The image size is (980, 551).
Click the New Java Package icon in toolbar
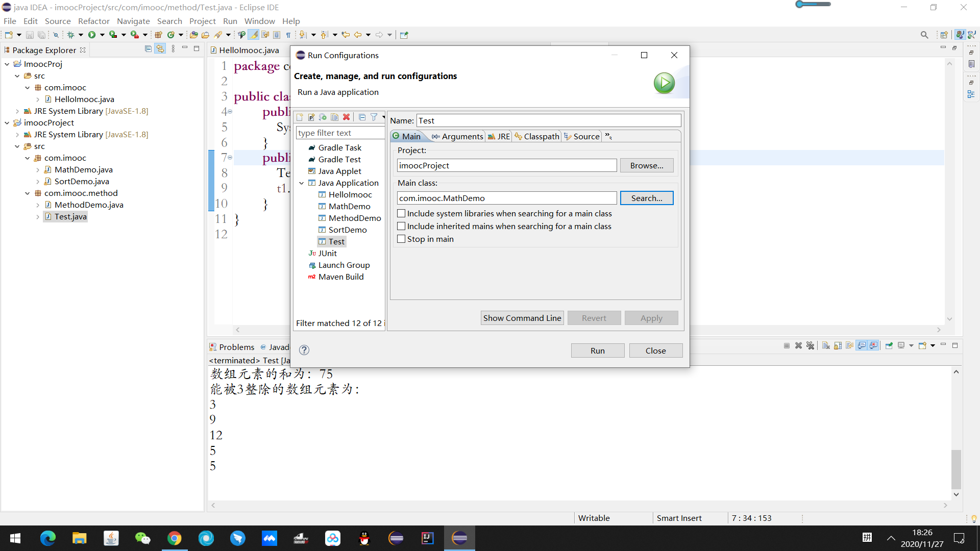coord(158,35)
